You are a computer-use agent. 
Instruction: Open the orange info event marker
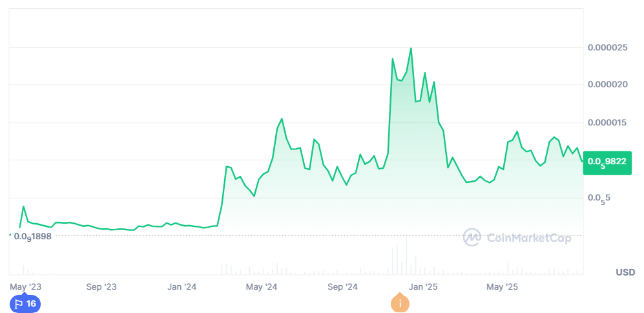(x=400, y=303)
